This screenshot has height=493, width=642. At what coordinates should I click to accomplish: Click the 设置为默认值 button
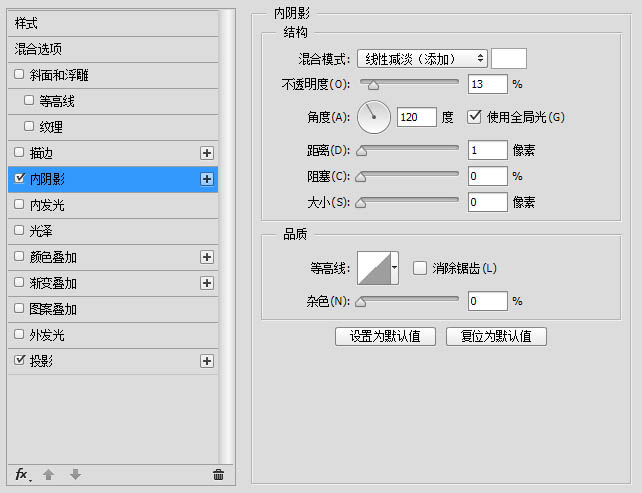[x=385, y=336]
